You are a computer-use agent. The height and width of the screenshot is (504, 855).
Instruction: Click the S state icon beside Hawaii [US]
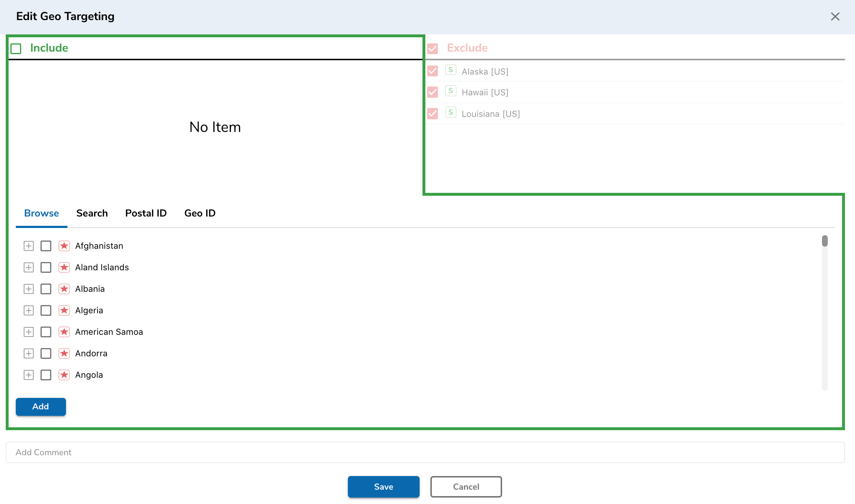pos(450,91)
